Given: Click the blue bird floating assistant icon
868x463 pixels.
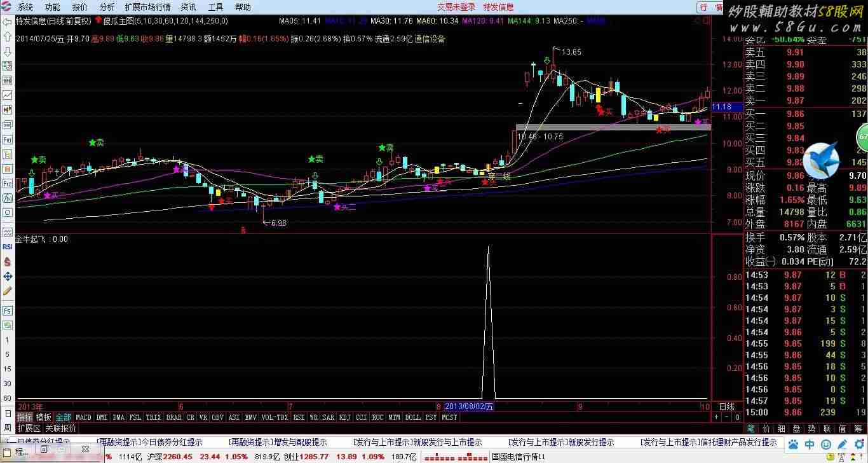Looking at the screenshot, I should pos(821,160).
